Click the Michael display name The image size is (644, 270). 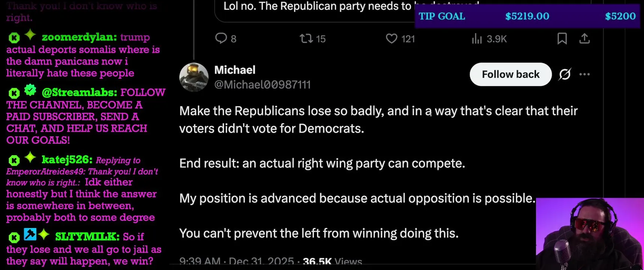[x=235, y=70]
